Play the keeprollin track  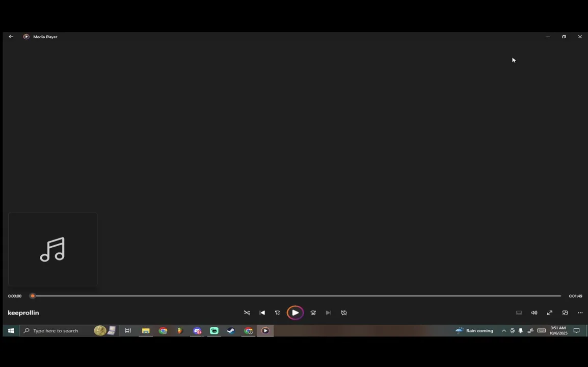295,312
